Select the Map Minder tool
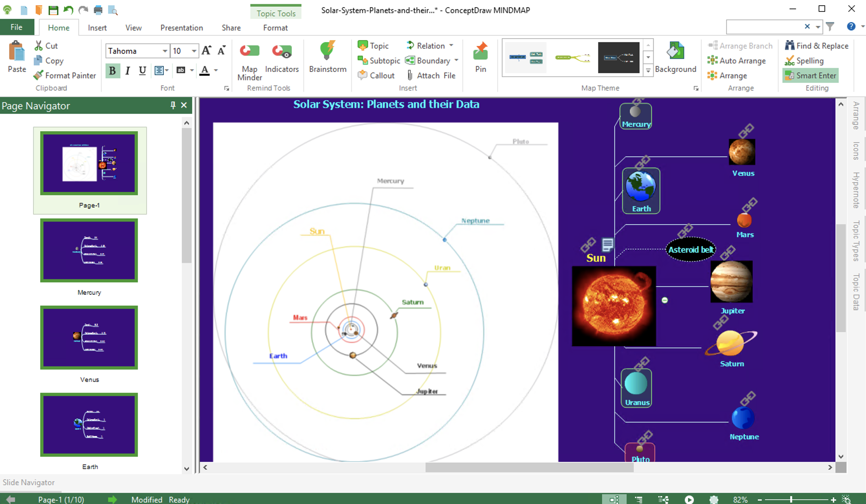The width and height of the screenshot is (866, 504). tap(249, 60)
